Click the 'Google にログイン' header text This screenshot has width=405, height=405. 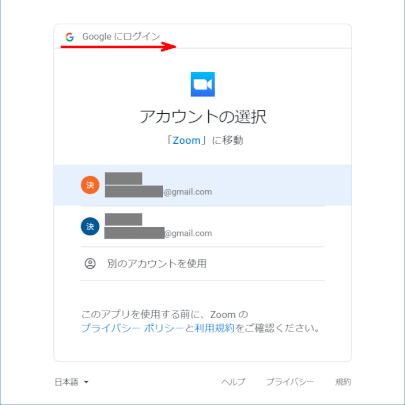pos(121,37)
